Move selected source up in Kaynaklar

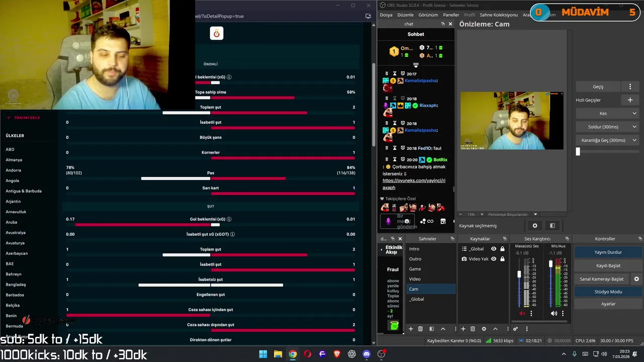pos(495,329)
